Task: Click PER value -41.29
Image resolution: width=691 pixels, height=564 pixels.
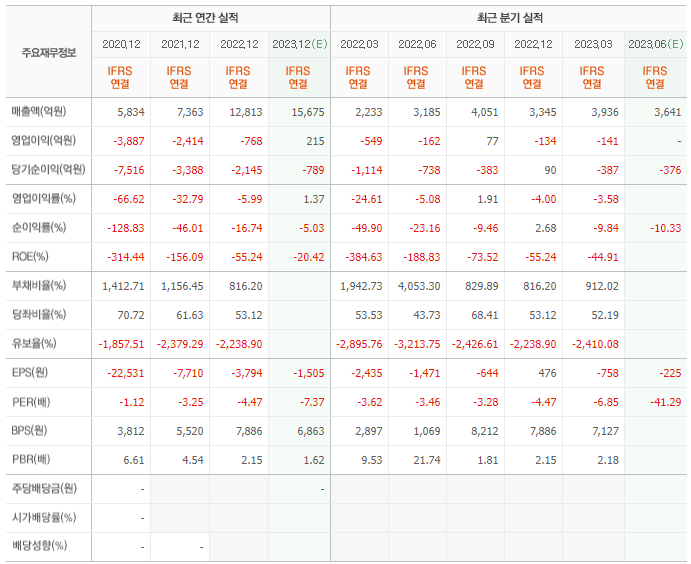Action: (x=666, y=403)
